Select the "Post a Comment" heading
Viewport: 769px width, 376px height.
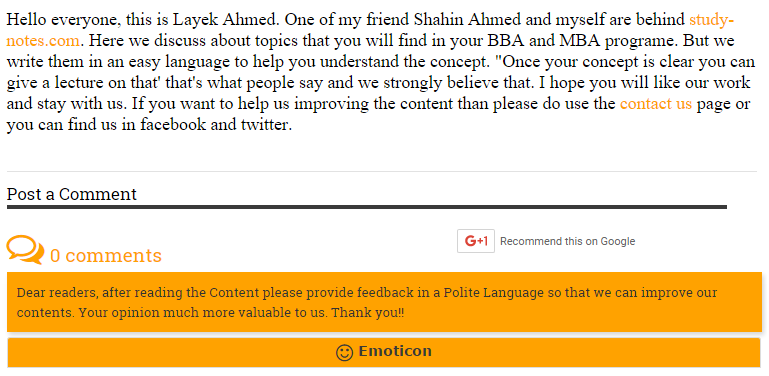(72, 195)
